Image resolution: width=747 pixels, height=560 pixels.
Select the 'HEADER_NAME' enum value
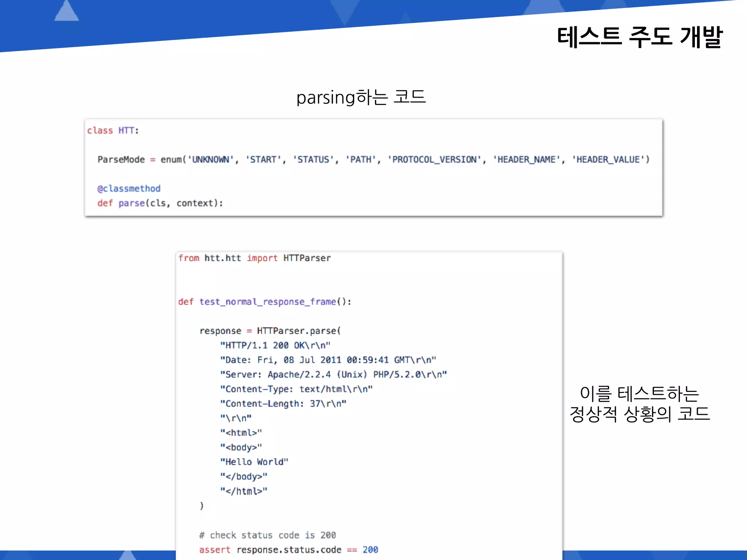point(526,160)
